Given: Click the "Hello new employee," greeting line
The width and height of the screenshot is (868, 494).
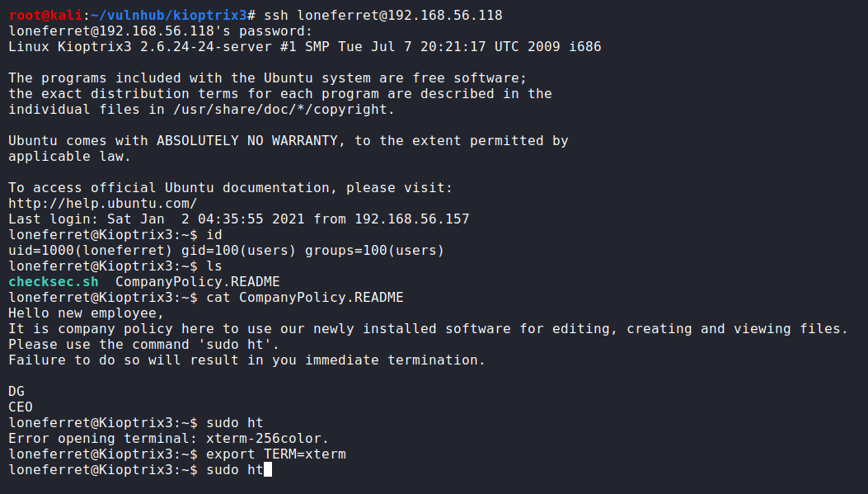Looking at the screenshot, I should point(87,313).
